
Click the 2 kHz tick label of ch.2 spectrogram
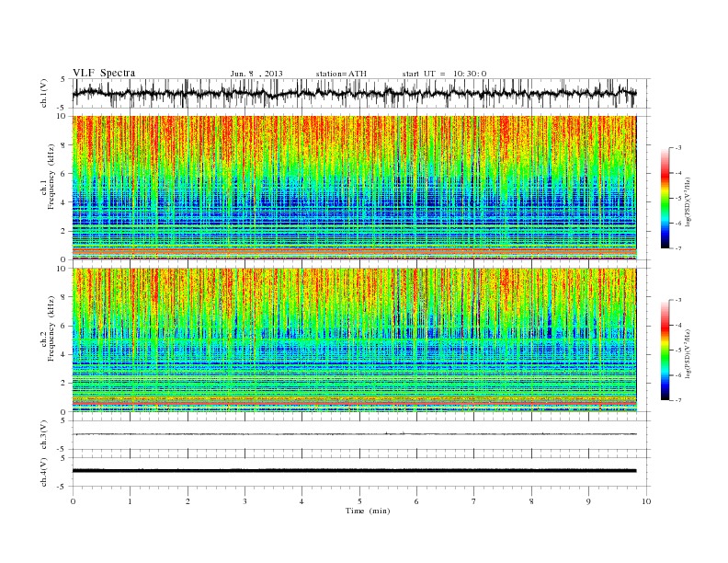point(64,383)
